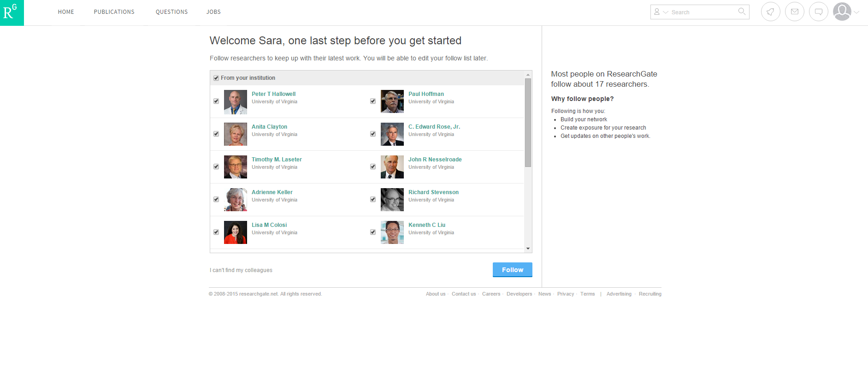Open the Terms footer link
The height and width of the screenshot is (374, 868).
(587, 294)
